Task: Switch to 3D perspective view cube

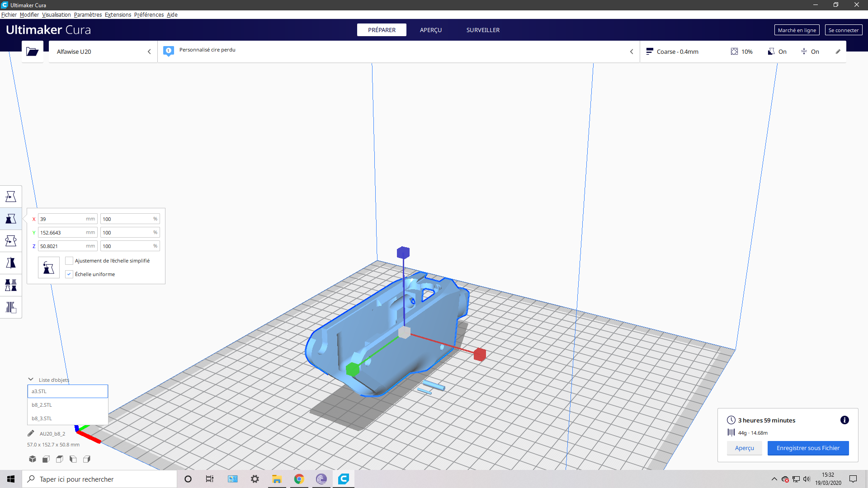Action: [x=33, y=459]
